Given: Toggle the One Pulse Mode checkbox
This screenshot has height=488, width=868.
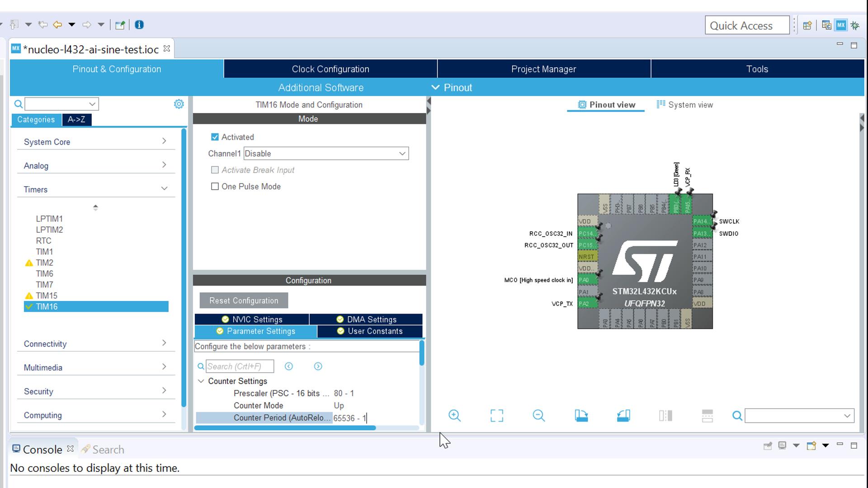Looking at the screenshot, I should (x=216, y=187).
